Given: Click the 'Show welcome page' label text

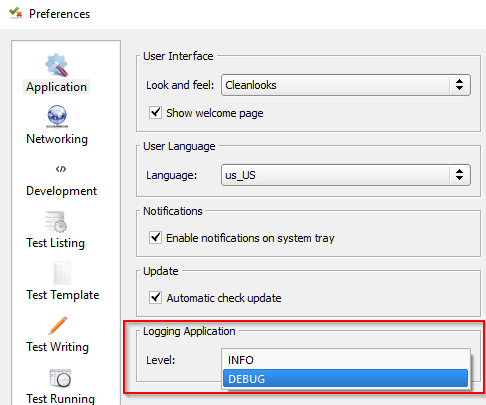Looking at the screenshot, I should click(x=215, y=113).
